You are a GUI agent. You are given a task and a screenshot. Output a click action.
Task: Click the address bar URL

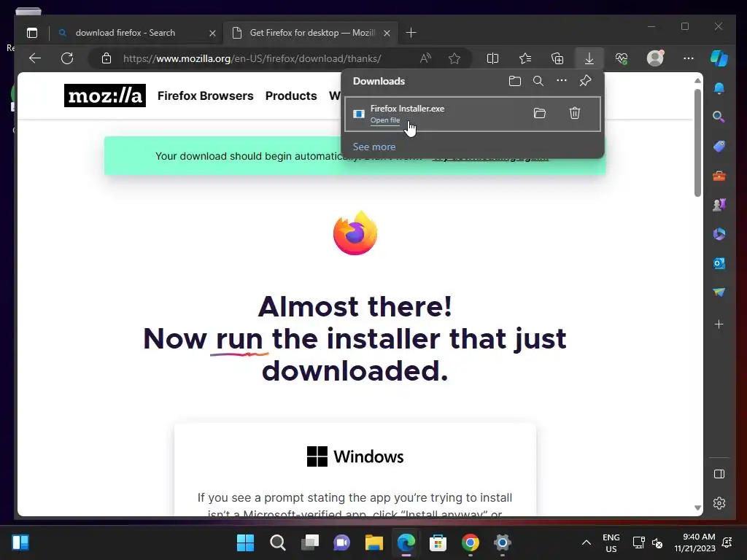pos(252,58)
